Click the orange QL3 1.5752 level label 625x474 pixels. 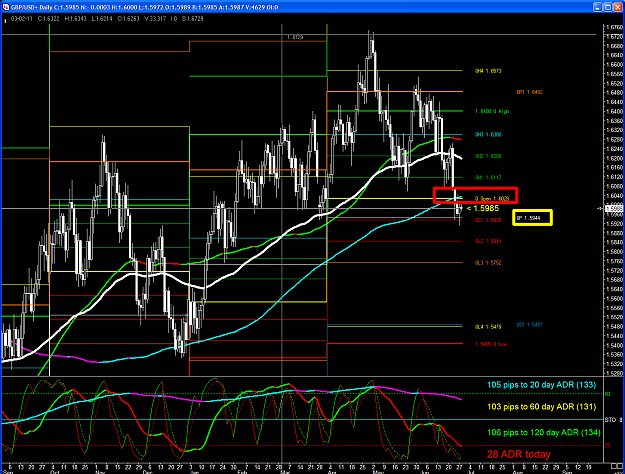(488, 263)
